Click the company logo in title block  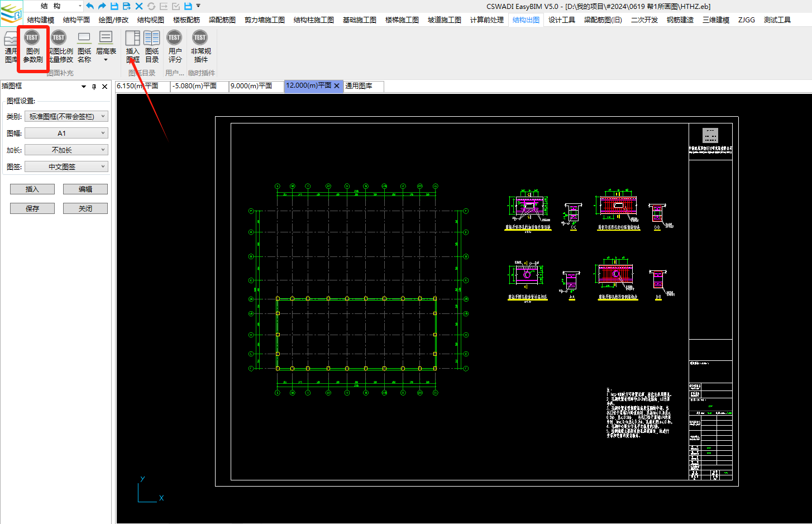click(710, 135)
